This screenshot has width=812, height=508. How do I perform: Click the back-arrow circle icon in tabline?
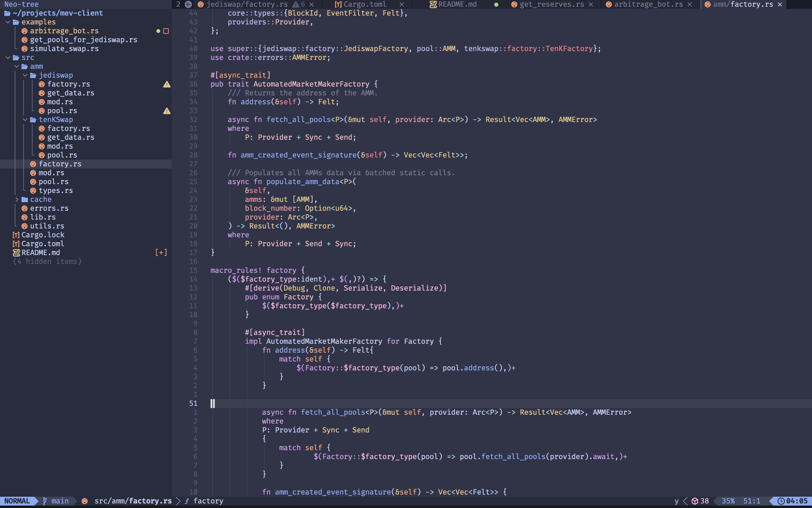(189, 4)
